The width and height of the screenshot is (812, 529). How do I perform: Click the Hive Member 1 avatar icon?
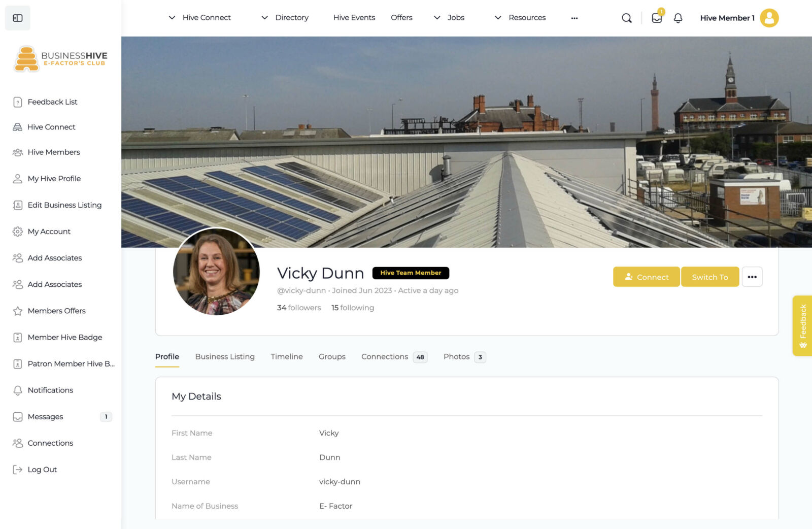pyautogui.click(x=769, y=18)
